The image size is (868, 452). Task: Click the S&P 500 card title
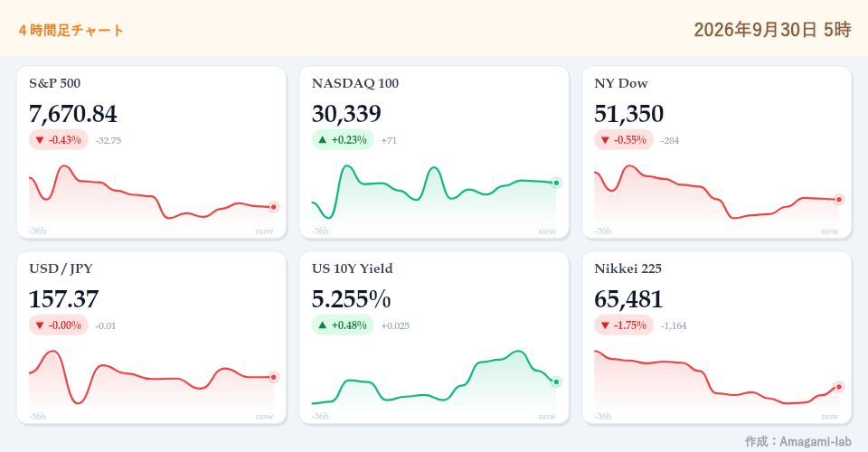pyautogui.click(x=55, y=83)
